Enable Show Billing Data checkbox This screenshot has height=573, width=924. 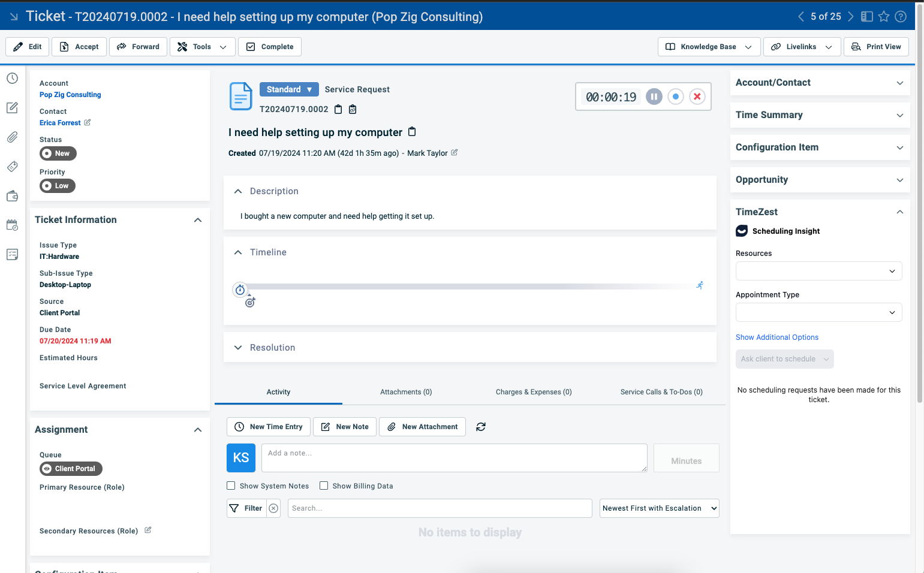pyautogui.click(x=324, y=486)
